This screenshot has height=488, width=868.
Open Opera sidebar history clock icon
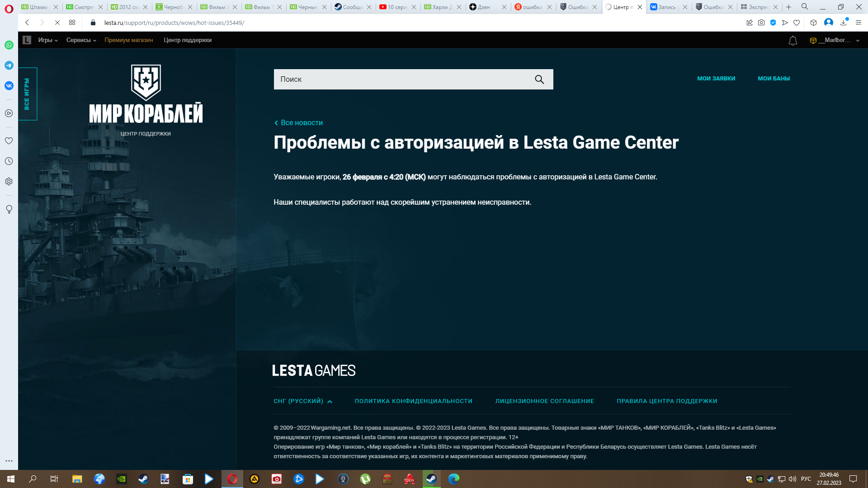9,161
